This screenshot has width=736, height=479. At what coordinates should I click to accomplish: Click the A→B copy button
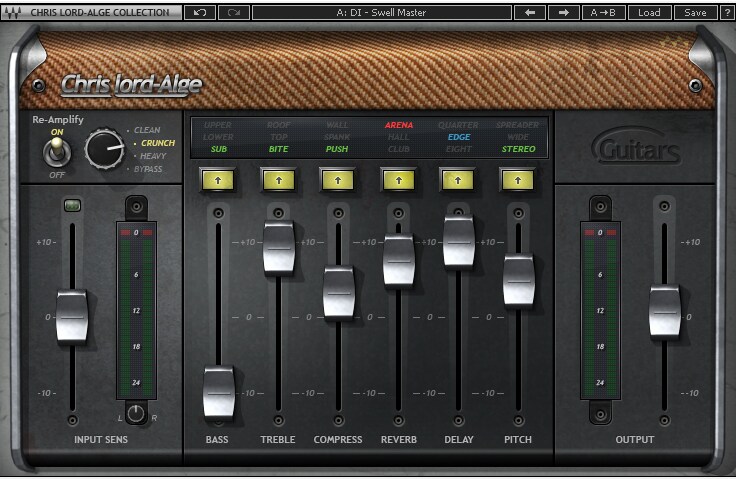603,13
